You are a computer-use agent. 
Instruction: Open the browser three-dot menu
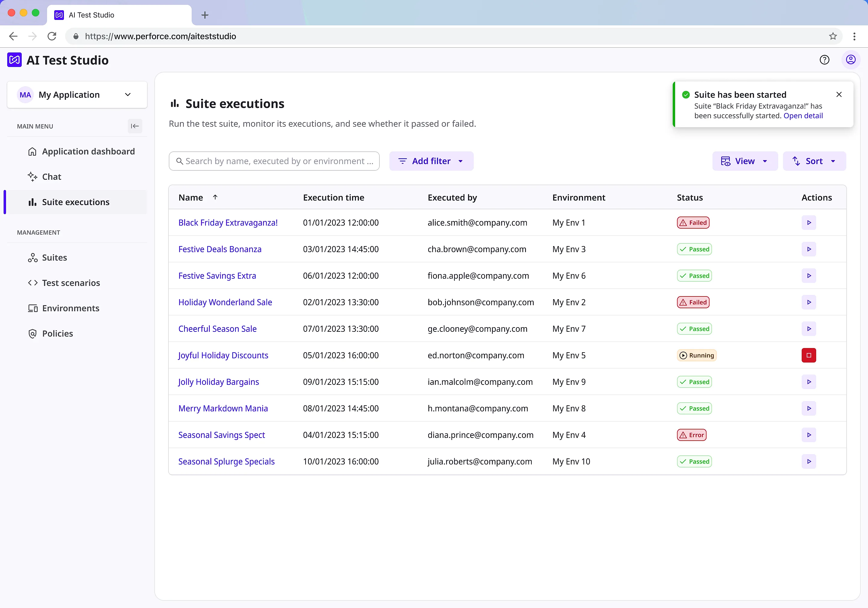click(854, 36)
